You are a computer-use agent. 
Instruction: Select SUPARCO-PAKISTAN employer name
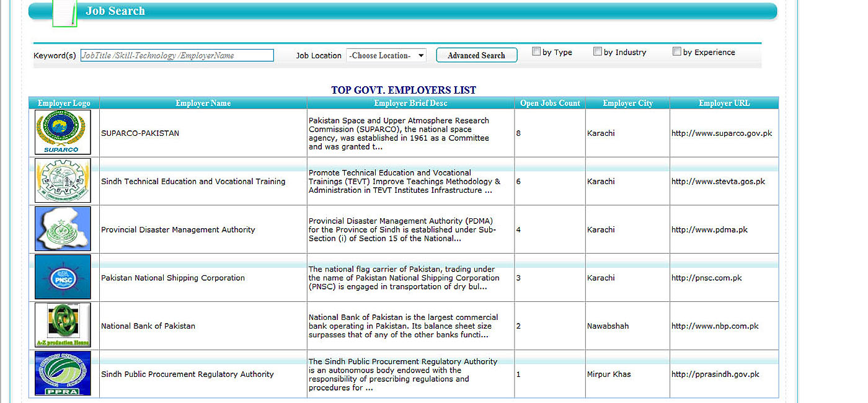point(140,133)
